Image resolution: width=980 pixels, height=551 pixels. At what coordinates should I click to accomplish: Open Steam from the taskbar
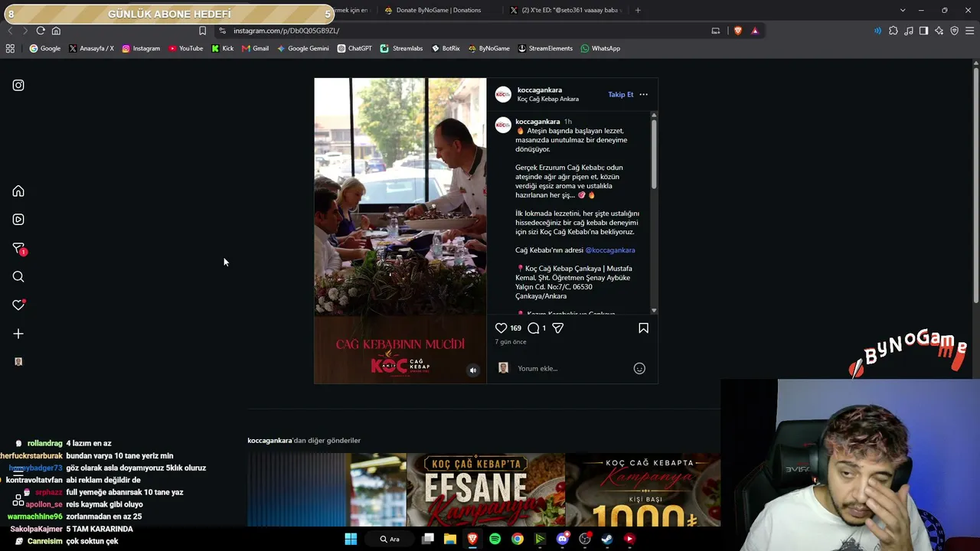point(607,539)
